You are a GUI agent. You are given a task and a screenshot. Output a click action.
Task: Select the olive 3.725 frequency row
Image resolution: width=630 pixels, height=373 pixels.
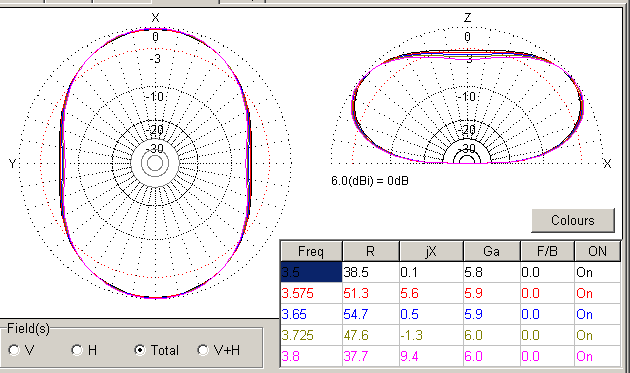click(450, 335)
